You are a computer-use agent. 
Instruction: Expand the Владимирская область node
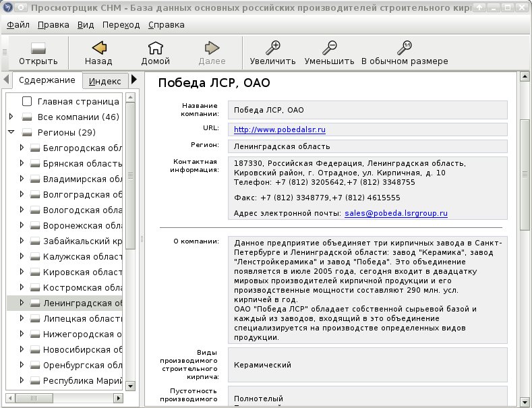point(22,179)
